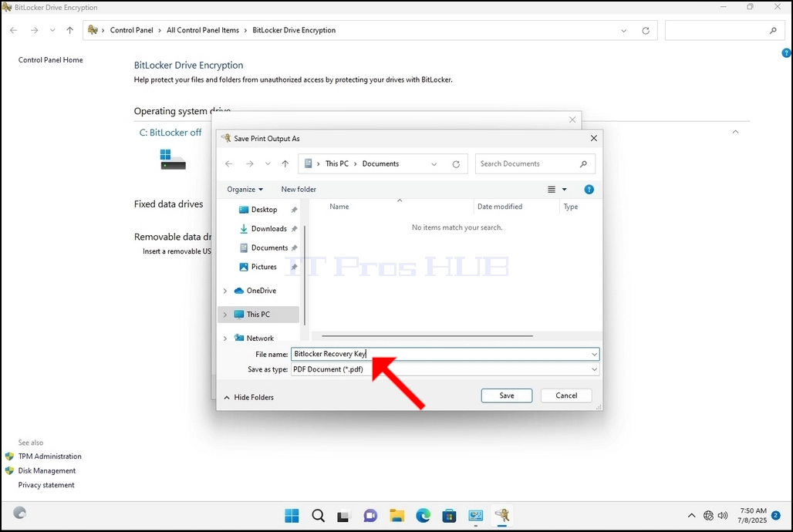Select Pictures in the navigation pane
The height and width of the screenshot is (532, 793).
coord(264,267)
